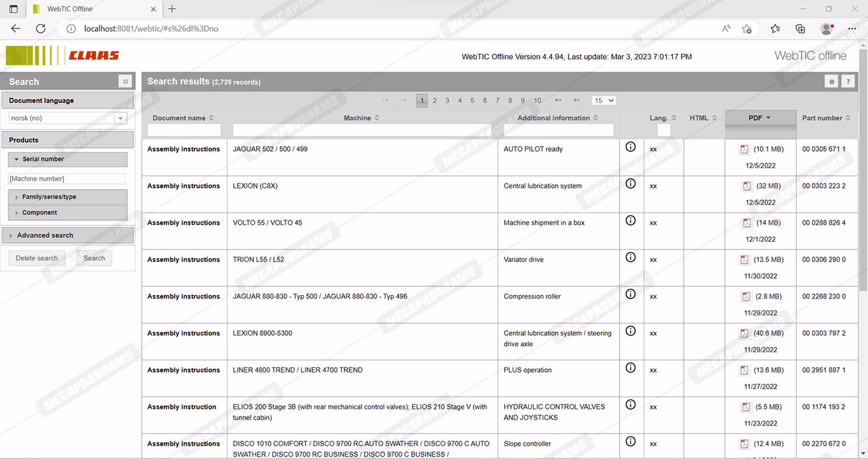The image size is (868, 459).
Task: Open PDF for JAGUAR 502 assembly instructions
Action: point(744,150)
